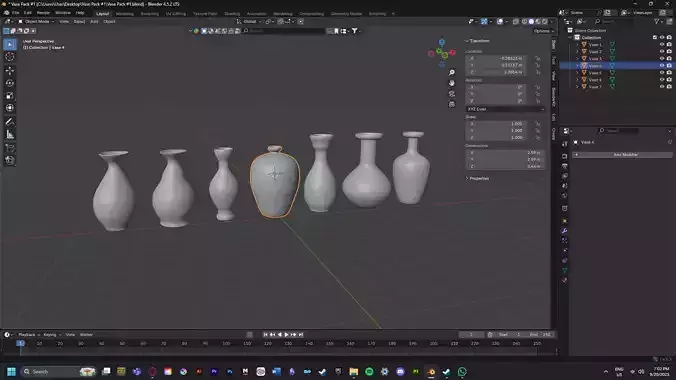676x380 pixels.
Task: Play the animation in timeline
Action: click(286, 335)
